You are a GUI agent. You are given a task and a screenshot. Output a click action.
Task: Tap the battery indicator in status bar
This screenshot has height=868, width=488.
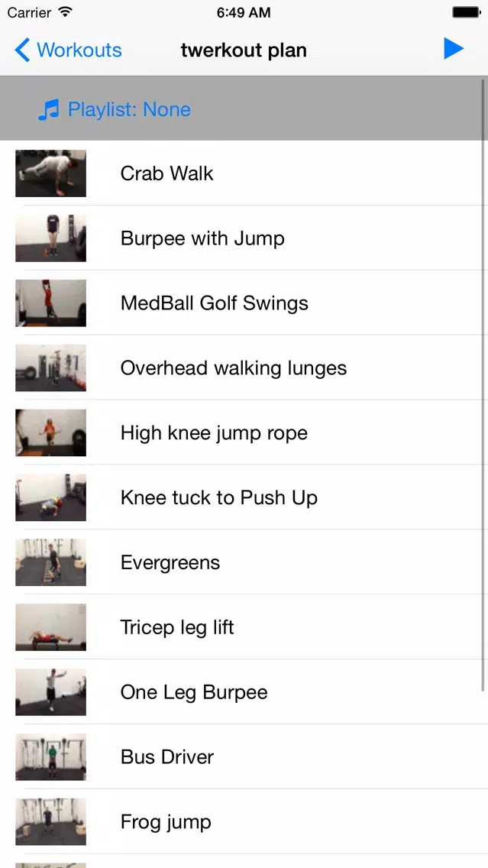click(x=466, y=13)
